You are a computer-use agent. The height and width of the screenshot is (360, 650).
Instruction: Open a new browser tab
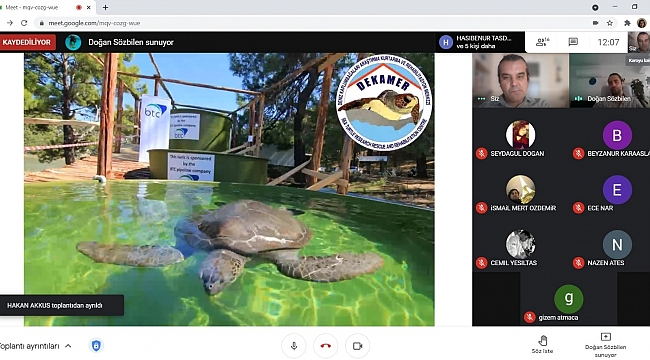tap(105, 7)
